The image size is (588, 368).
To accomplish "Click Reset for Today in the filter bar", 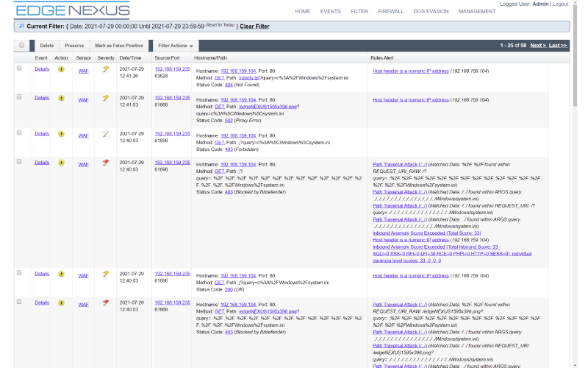I will [x=220, y=25].
